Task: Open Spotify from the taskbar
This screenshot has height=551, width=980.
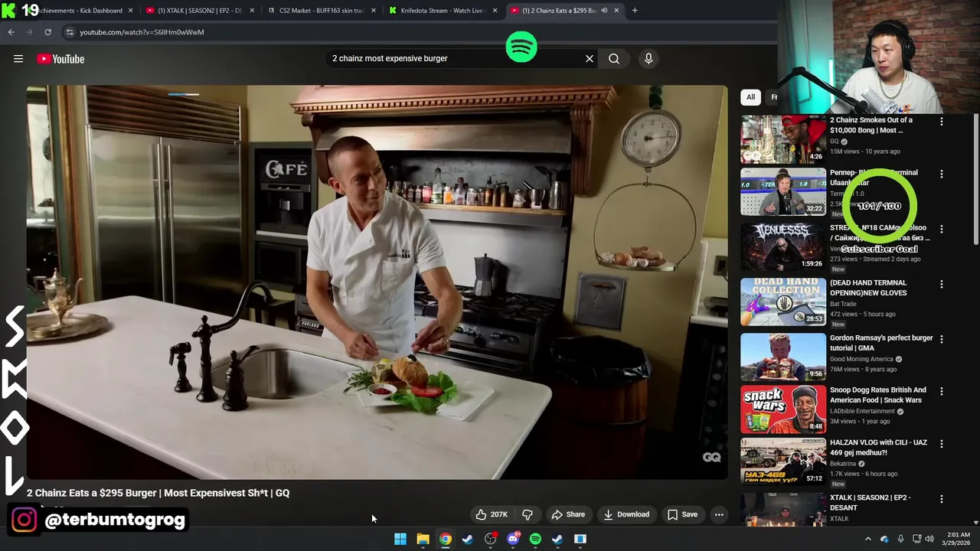Action: (x=535, y=539)
